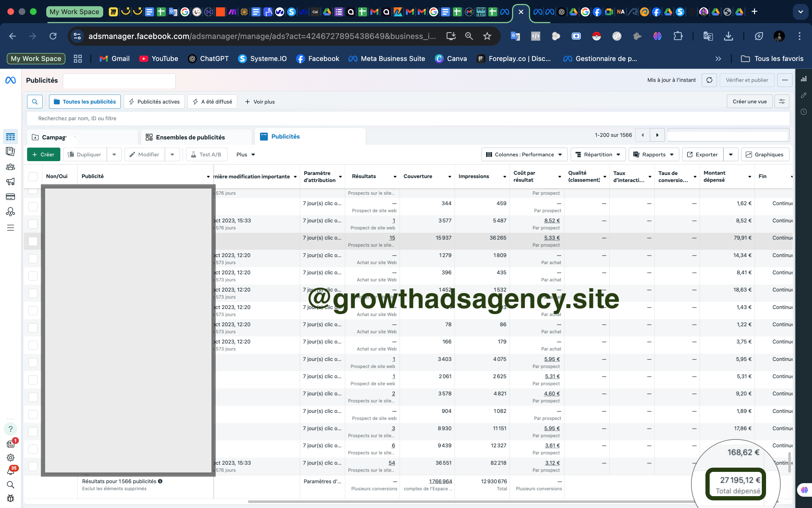This screenshot has width=812, height=508.
Task: Open the three-dot more options button
Action: click(785, 80)
